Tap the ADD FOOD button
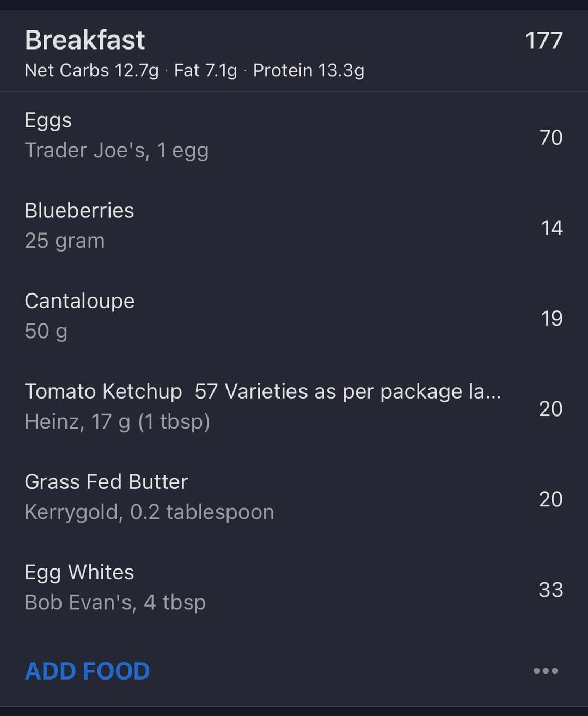Image resolution: width=588 pixels, height=716 pixels. [88, 671]
